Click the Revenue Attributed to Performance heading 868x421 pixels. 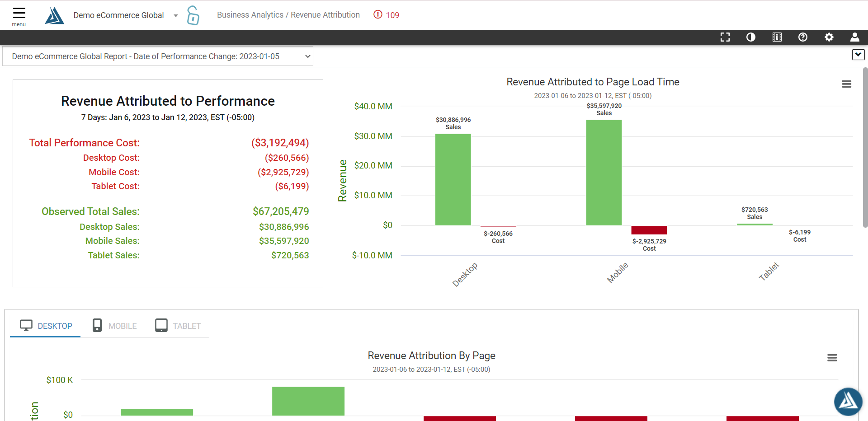pos(168,101)
